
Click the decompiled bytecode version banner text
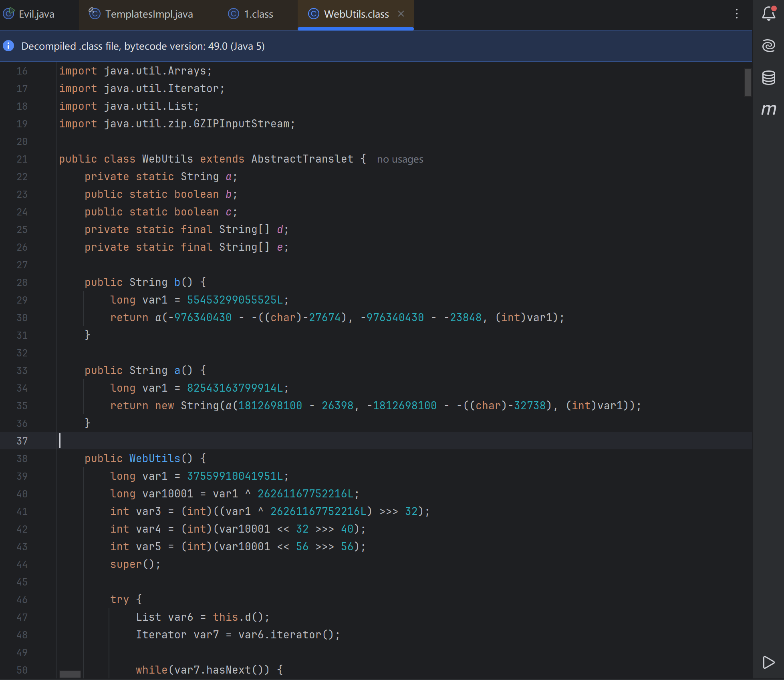pyautogui.click(x=143, y=46)
